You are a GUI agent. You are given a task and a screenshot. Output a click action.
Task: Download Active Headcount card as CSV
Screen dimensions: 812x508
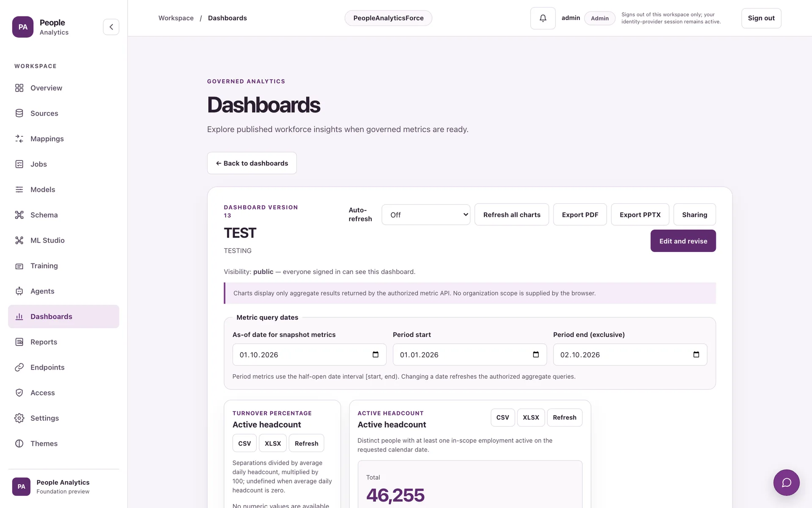click(x=503, y=417)
